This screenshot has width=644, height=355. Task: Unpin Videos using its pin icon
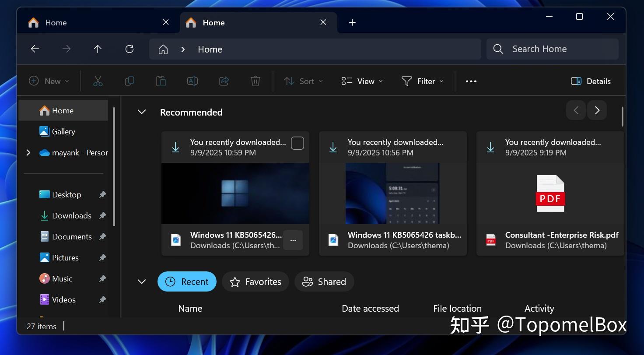tap(102, 299)
